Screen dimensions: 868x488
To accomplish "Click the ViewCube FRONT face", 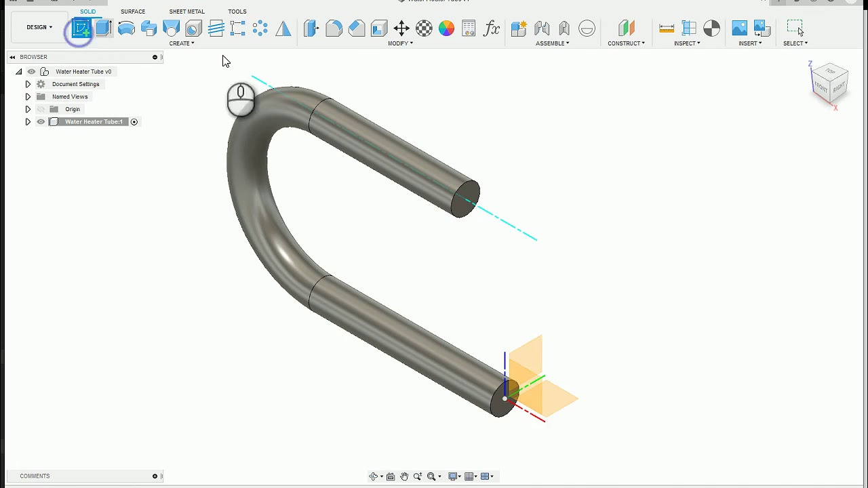I will 821,87.
